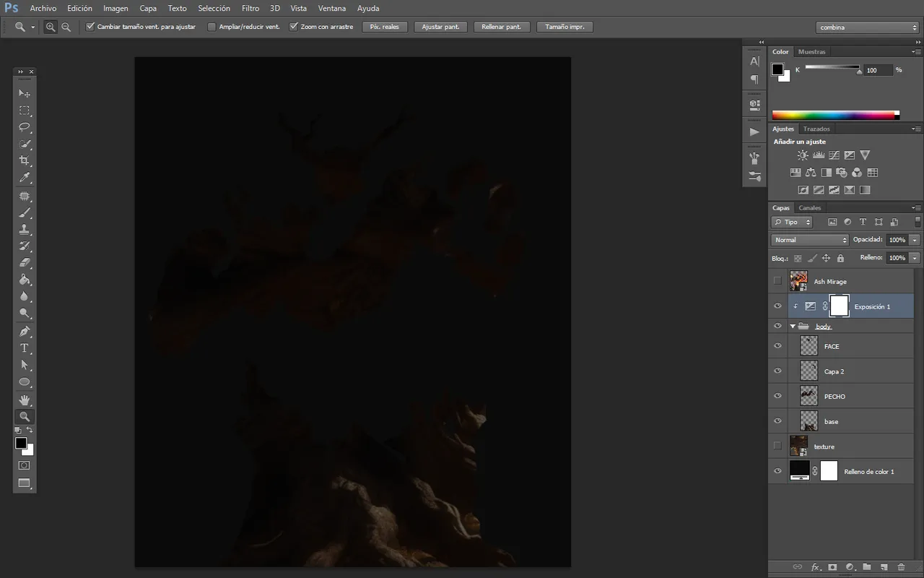Lock all with the padlock icon
Viewport: 924px width, 578px height.
point(841,258)
